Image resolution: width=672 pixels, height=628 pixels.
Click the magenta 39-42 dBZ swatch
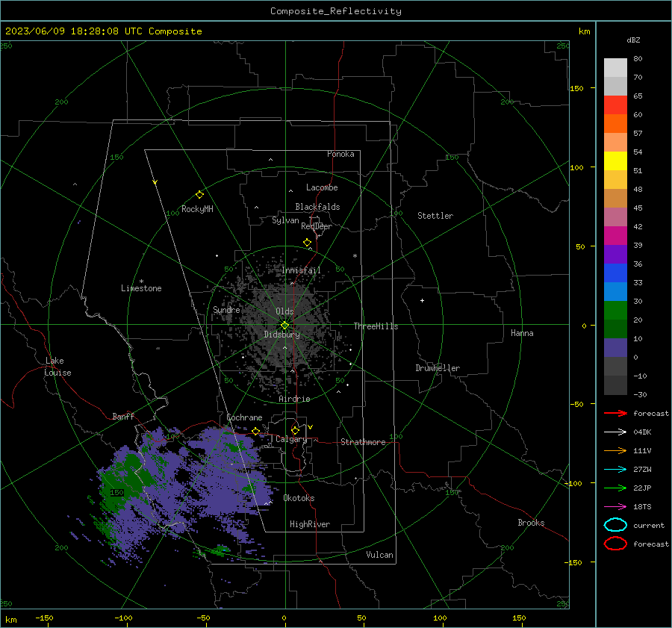click(x=615, y=236)
